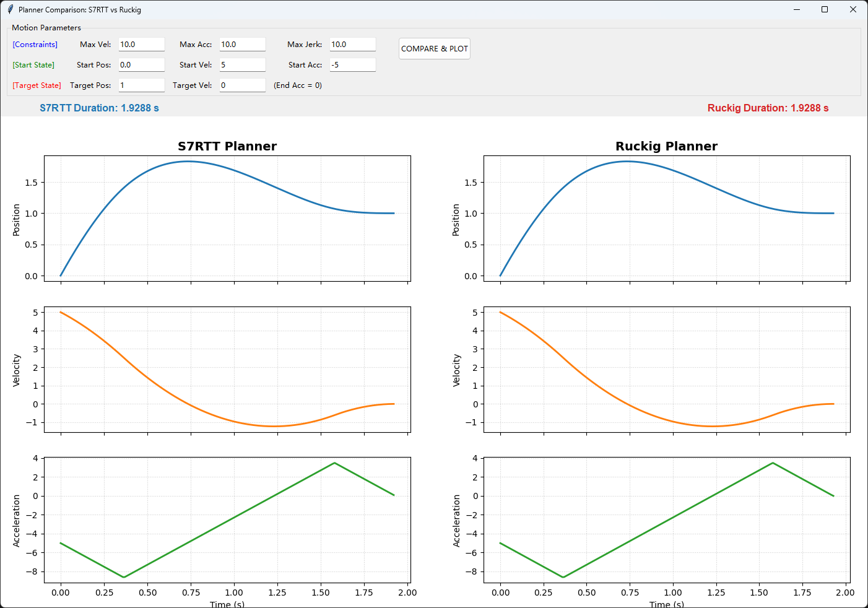The height and width of the screenshot is (608, 868).
Task: Select the Target Pos input field
Action: pos(141,85)
